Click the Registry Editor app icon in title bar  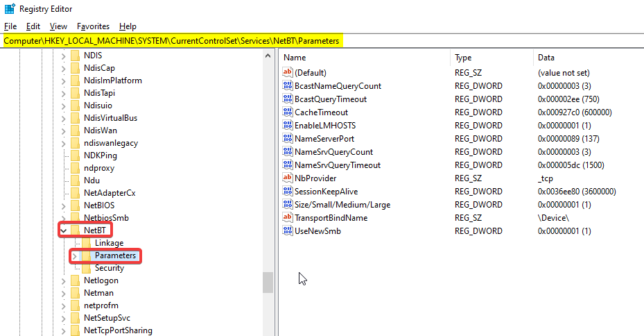point(10,8)
